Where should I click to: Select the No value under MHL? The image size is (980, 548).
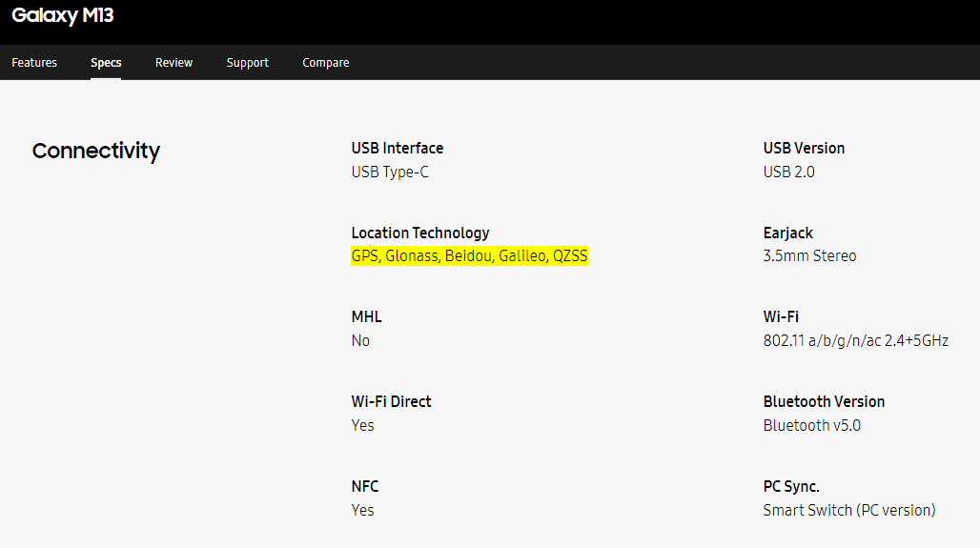(360, 340)
